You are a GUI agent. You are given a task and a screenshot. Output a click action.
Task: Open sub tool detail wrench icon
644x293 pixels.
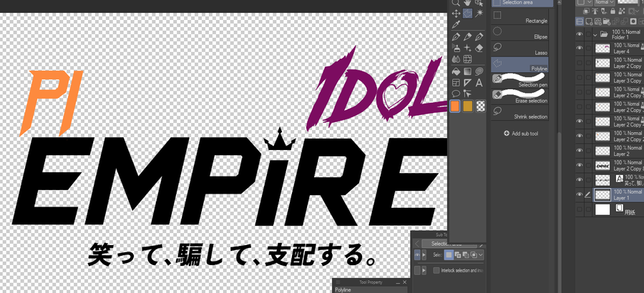coord(482,245)
